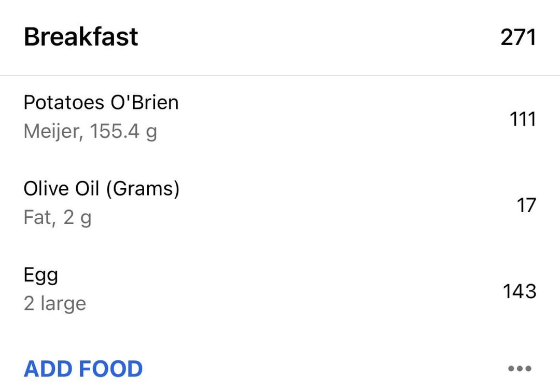Tap the 143 calorie value for eggs

click(x=520, y=291)
